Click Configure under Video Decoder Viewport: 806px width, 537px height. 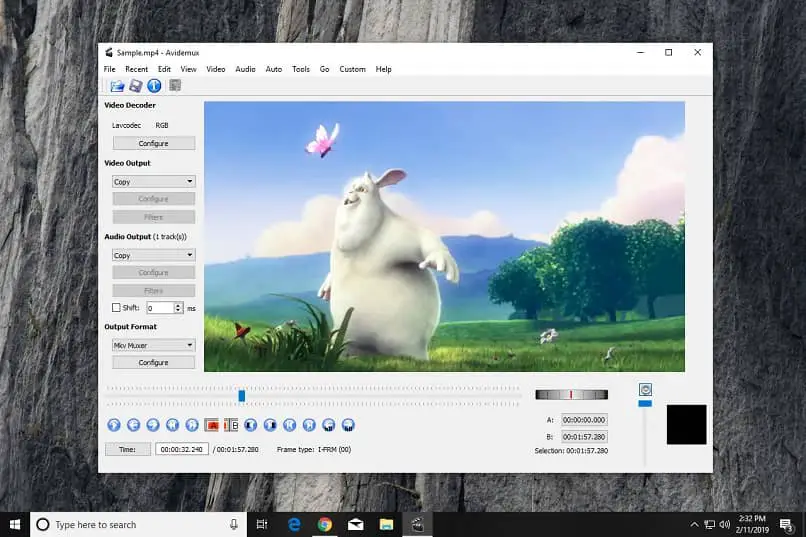point(153,143)
